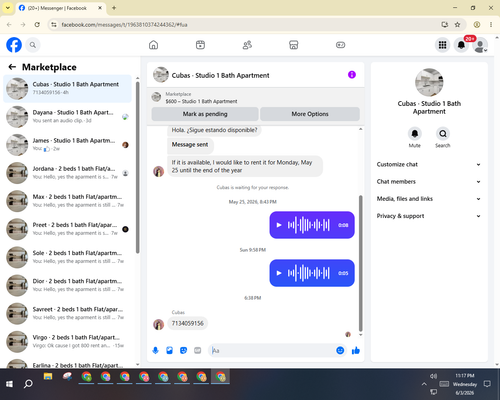Bookmark this page with the star icon

click(x=457, y=25)
